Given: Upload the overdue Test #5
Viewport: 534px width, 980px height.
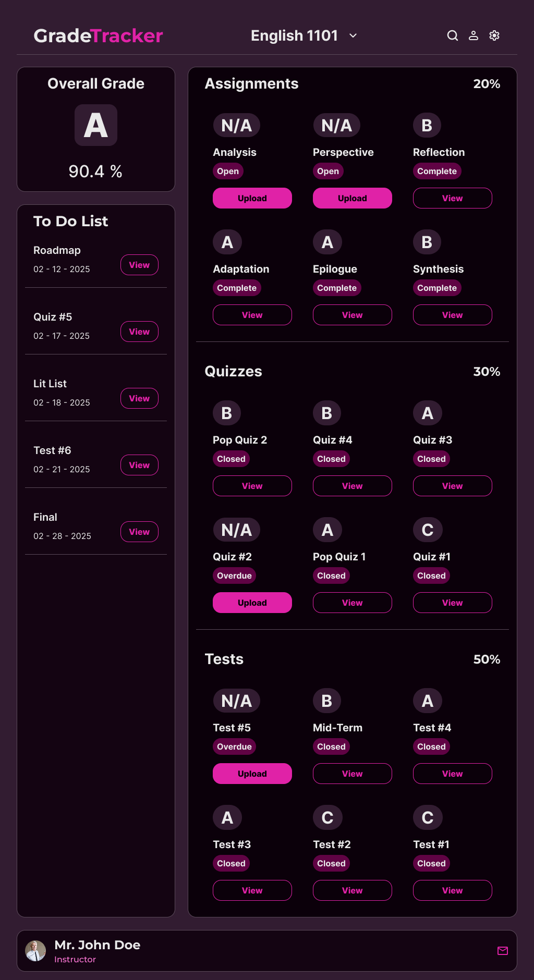Looking at the screenshot, I should pyautogui.click(x=252, y=774).
